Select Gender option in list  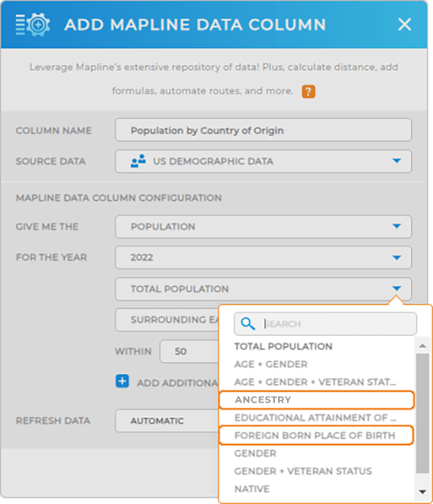coord(255,453)
